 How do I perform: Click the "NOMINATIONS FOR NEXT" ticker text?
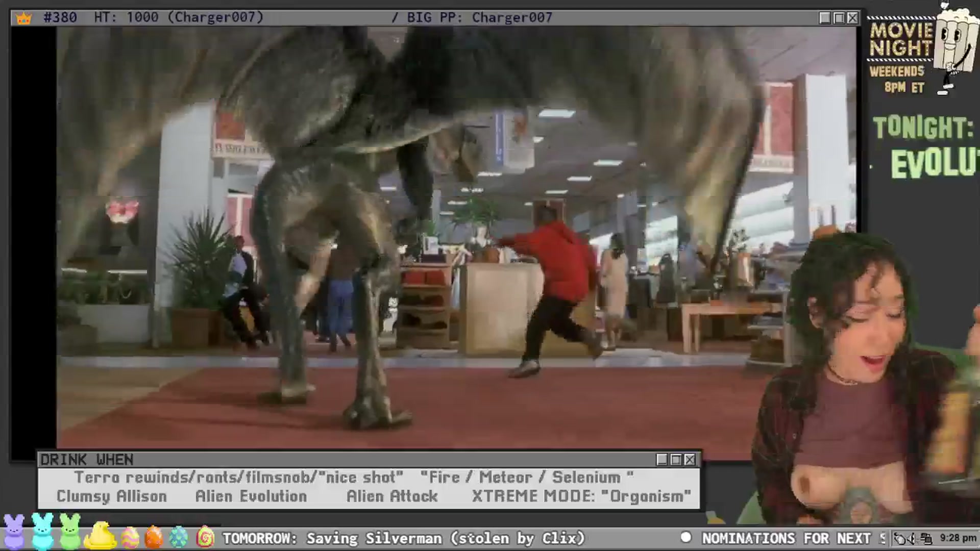[786, 538]
